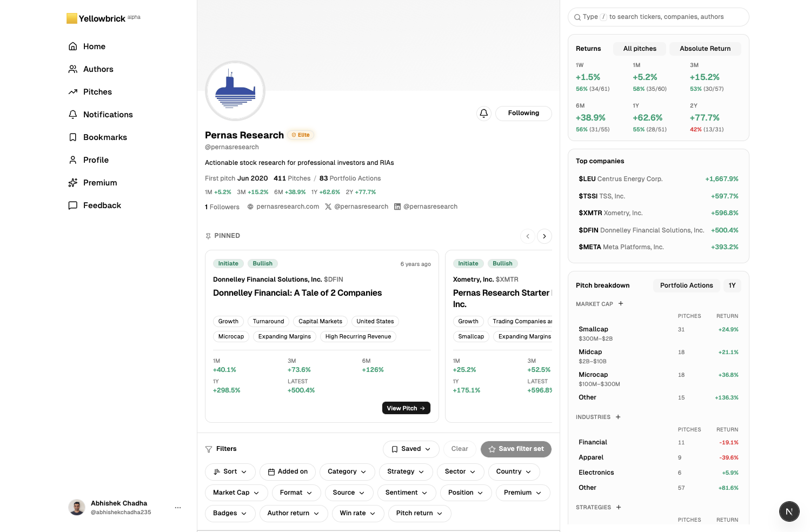Go to Profile in the sidebar

click(89, 160)
